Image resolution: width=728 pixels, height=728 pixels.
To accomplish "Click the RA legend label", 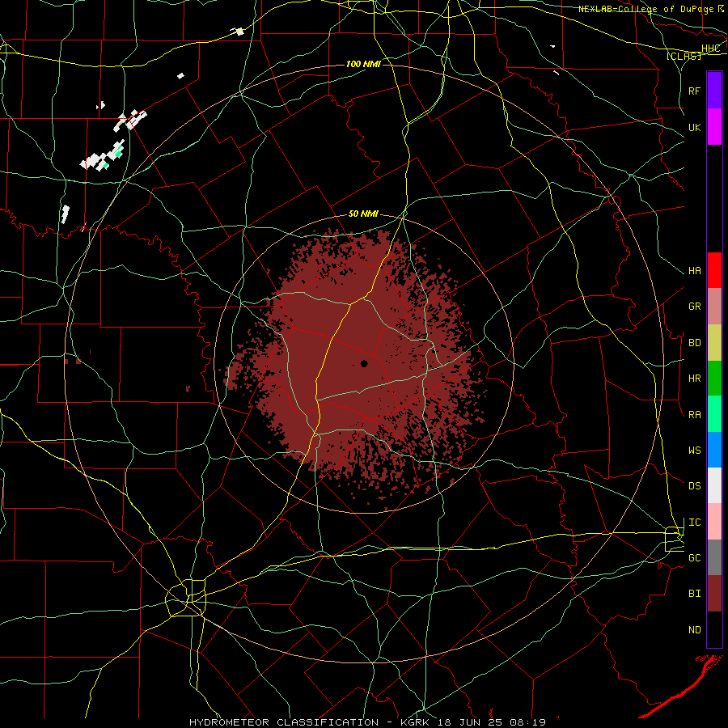I will 694,415.
